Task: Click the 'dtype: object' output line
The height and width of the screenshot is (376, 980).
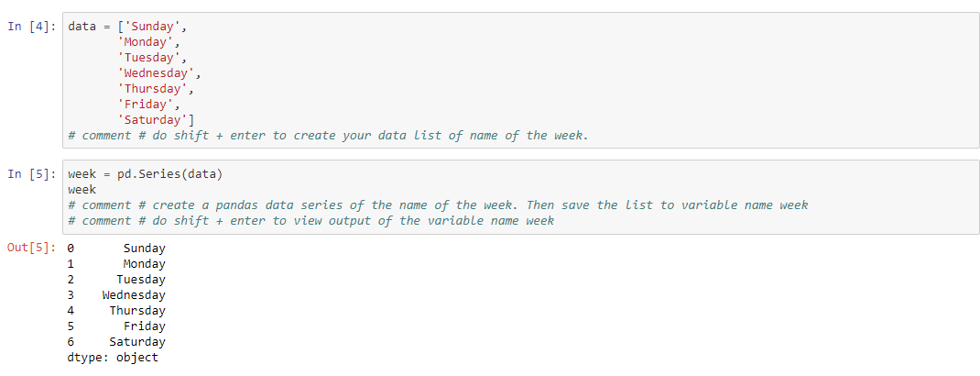Action: tap(113, 358)
